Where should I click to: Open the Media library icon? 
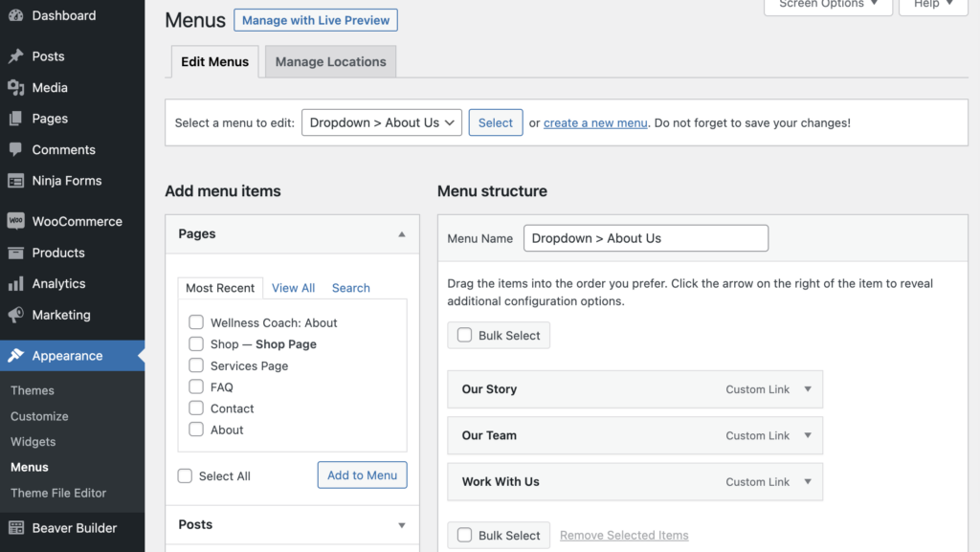pos(16,87)
